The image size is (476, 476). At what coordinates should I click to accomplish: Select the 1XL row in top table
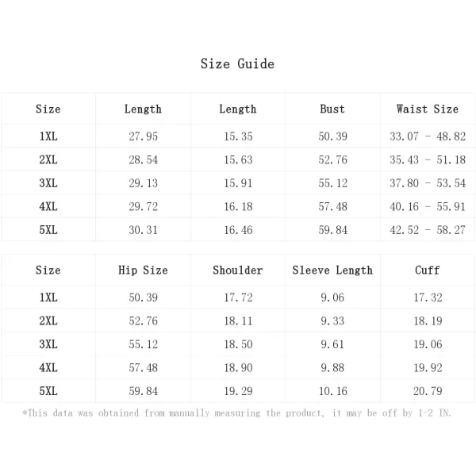(238, 136)
